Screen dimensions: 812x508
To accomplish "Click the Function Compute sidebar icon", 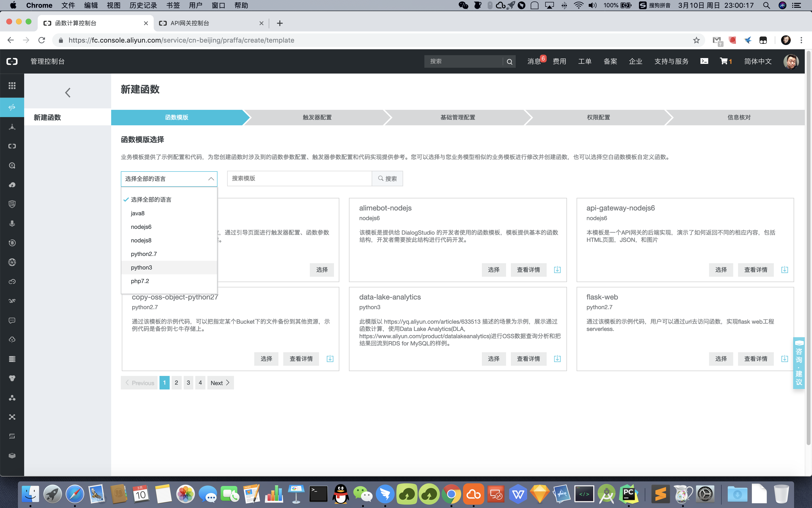I will pos(12,107).
